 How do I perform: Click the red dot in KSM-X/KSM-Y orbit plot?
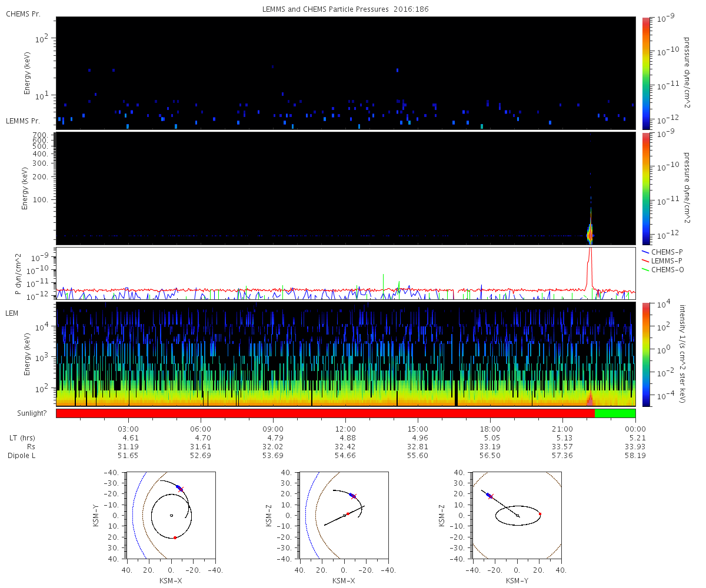175,537
